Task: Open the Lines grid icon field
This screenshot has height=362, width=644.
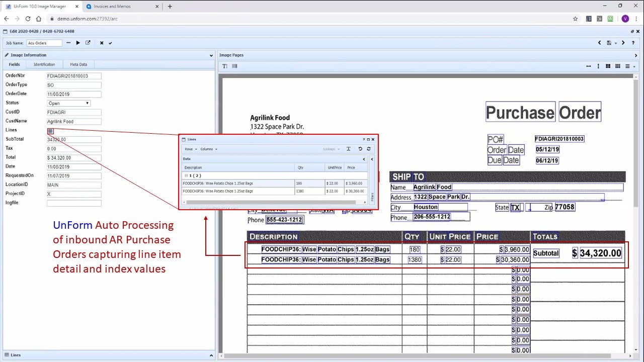Action: 50,131
